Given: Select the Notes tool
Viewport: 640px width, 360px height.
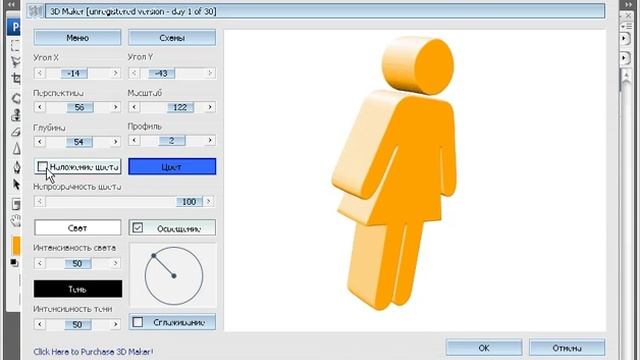Looking at the screenshot, I should pyautogui.click(x=16, y=204).
